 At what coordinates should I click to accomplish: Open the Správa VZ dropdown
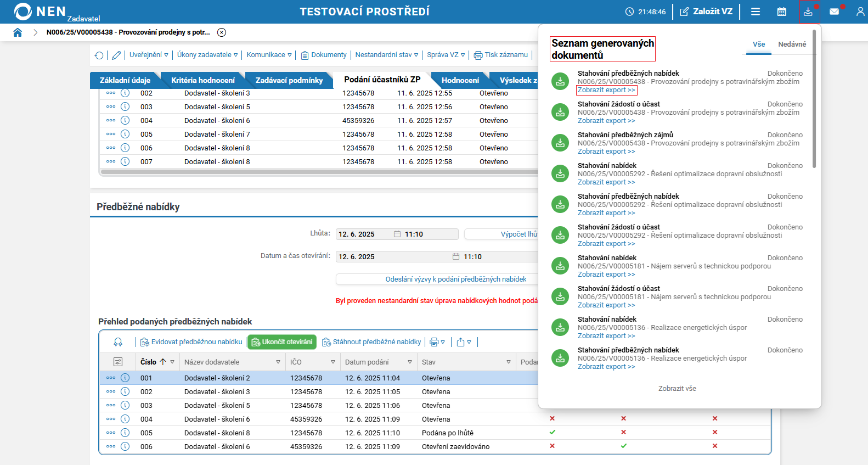pyautogui.click(x=446, y=55)
